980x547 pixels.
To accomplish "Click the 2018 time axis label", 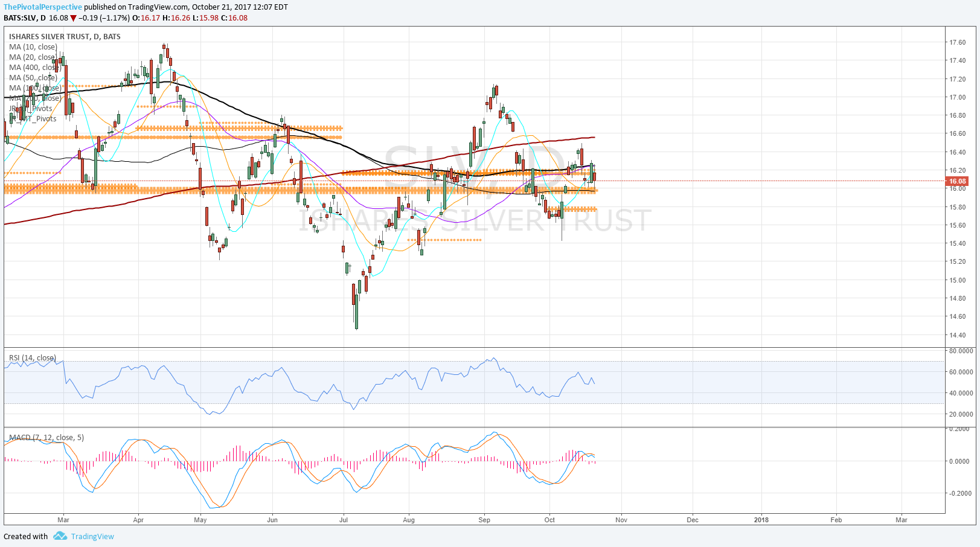I will tap(761, 520).
